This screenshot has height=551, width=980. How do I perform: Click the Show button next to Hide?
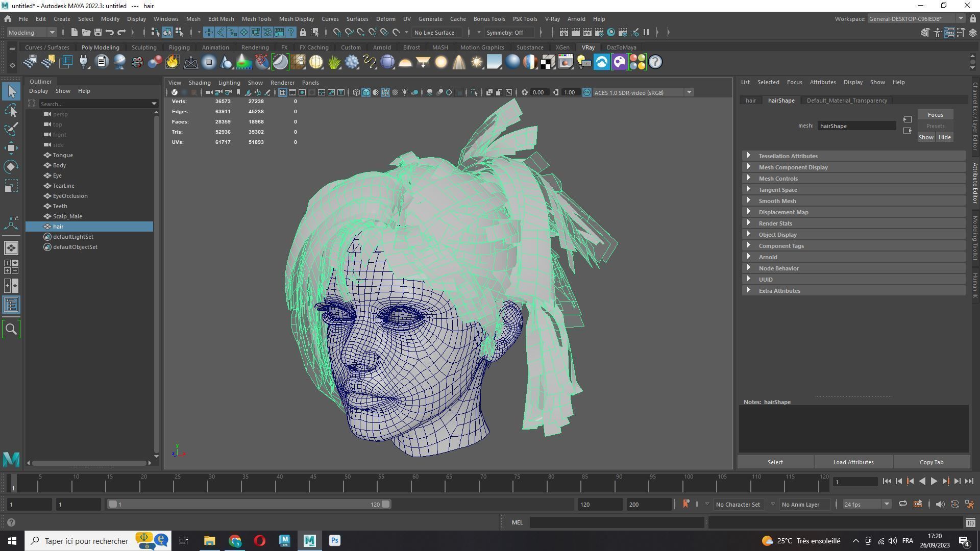(926, 137)
